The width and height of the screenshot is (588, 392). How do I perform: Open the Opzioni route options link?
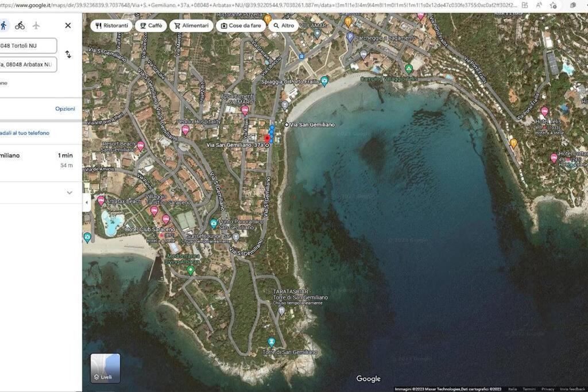(x=65, y=108)
